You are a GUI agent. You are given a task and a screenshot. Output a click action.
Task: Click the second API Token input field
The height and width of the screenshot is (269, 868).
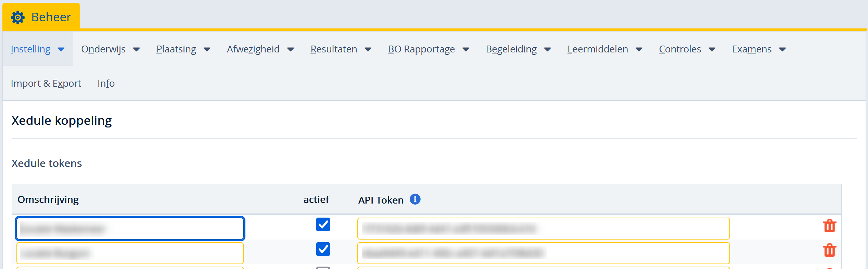coord(544,253)
